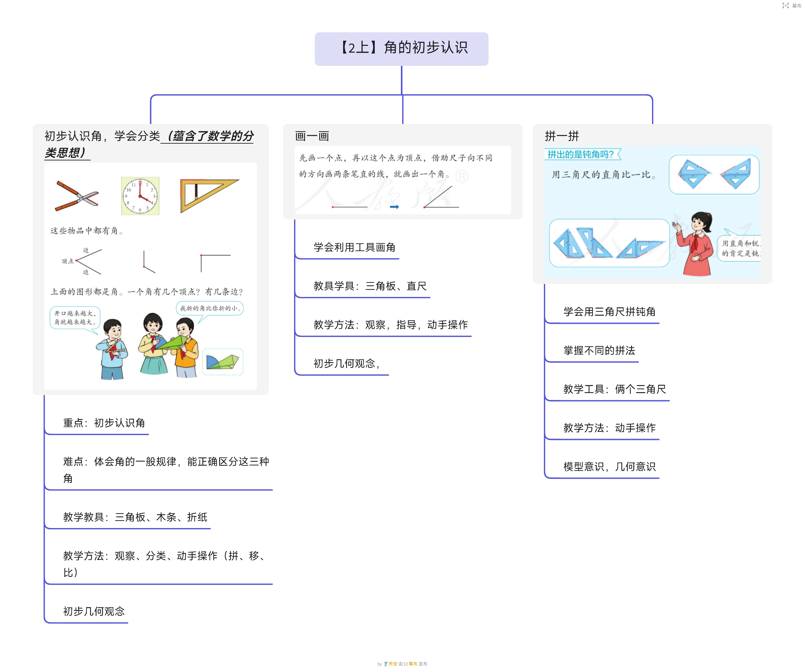Click the scissors picture in first branch
Image resolution: width=805 pixels, height=672 pixels.
(x=77, y=196)
